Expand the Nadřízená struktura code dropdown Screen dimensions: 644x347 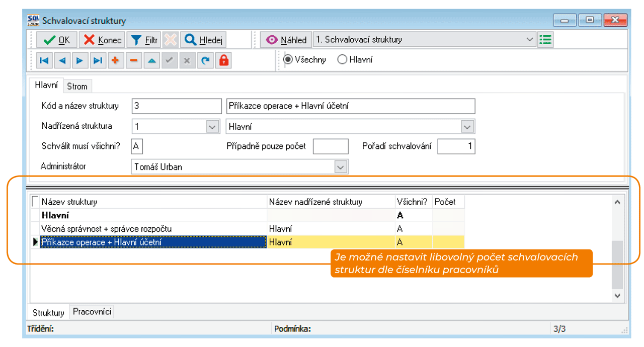tap(213, 127)
